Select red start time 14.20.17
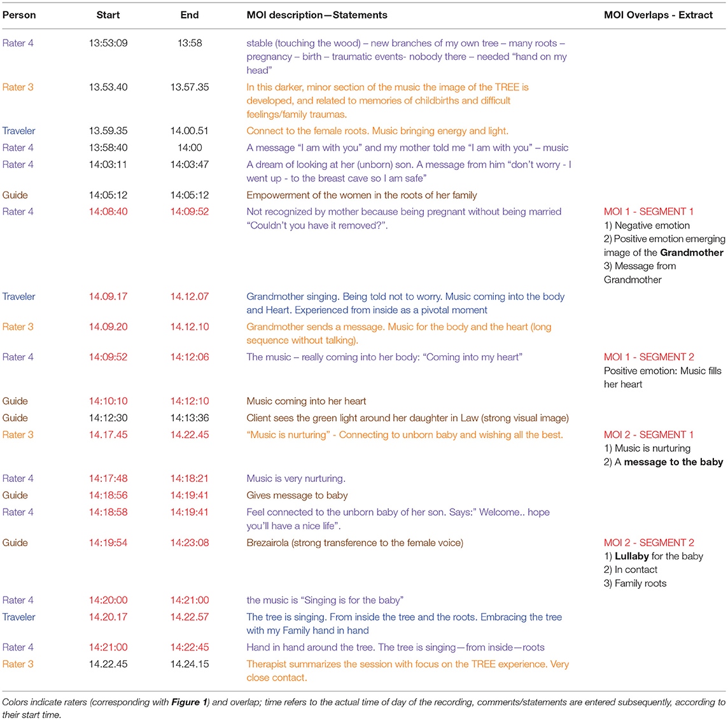 tap(108, 617)
